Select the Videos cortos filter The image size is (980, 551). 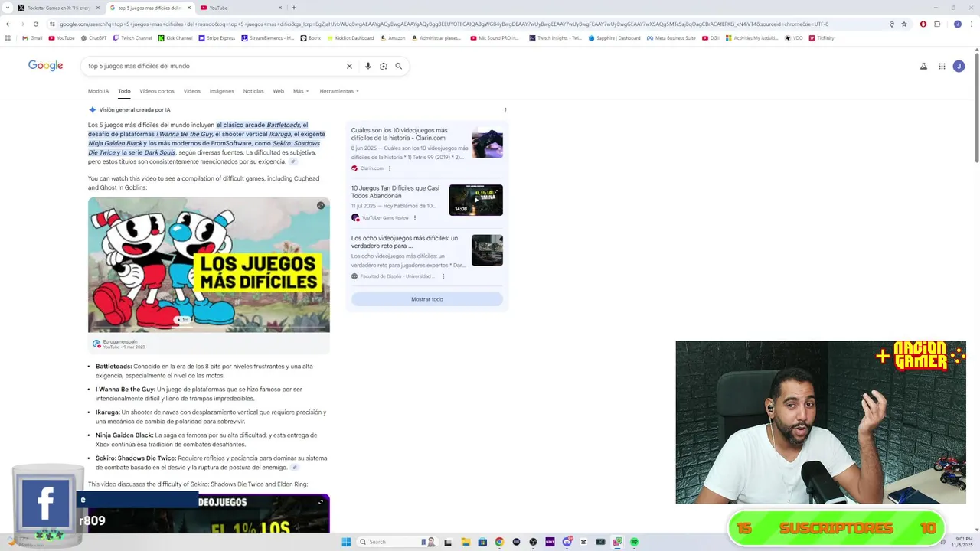(x=157, y=91)
